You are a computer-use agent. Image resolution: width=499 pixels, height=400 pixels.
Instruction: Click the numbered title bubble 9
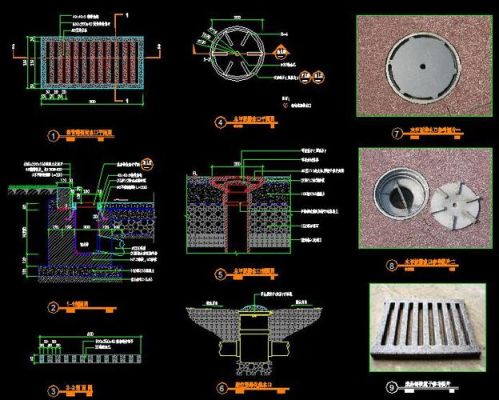pyautogui.click(x=392, y=387)
